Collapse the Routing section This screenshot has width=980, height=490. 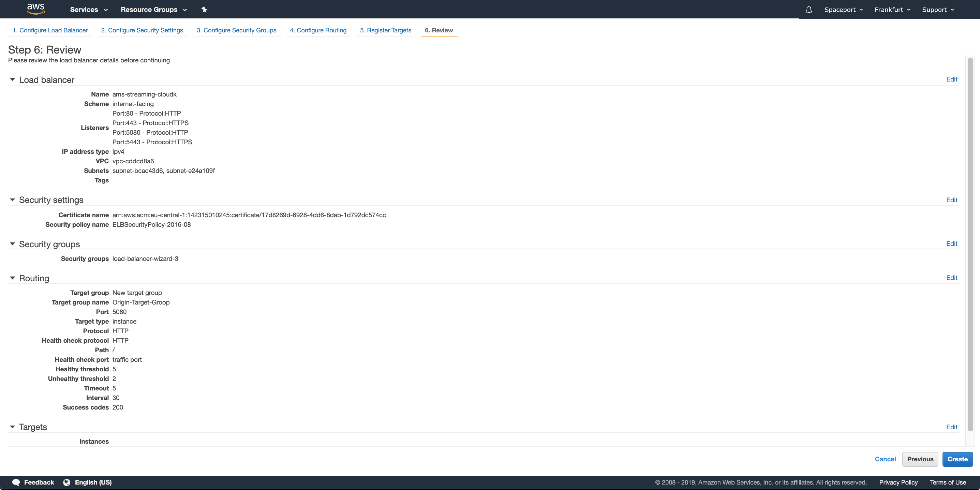[12, 278]
